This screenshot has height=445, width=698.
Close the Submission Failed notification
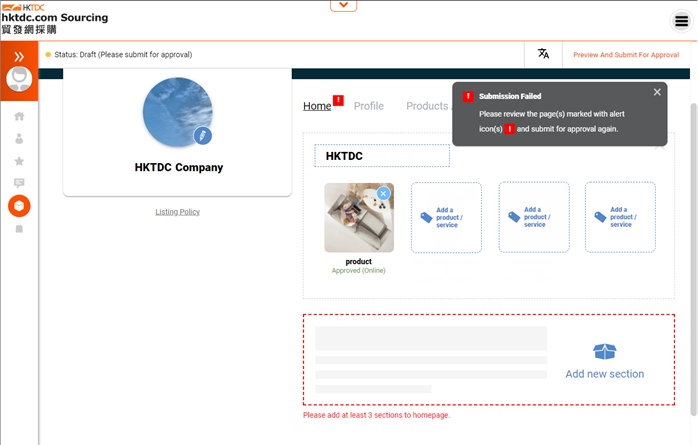(657, 92)
